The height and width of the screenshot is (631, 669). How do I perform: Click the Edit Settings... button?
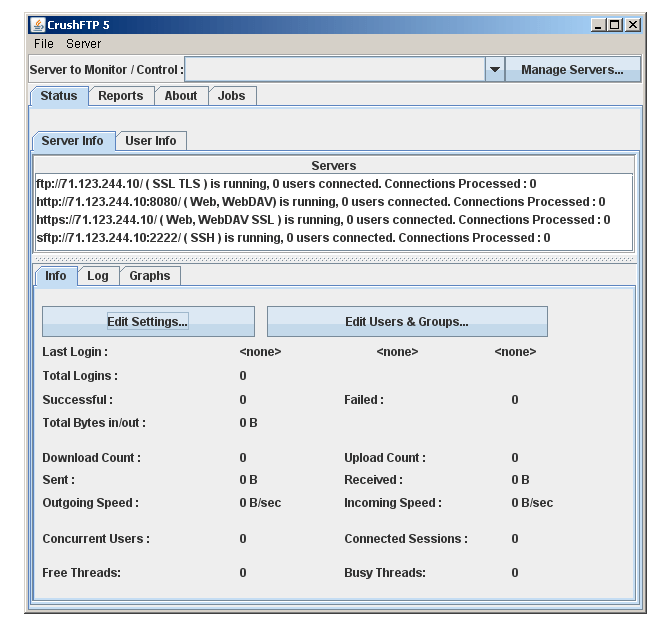click(x=148, y=322)
